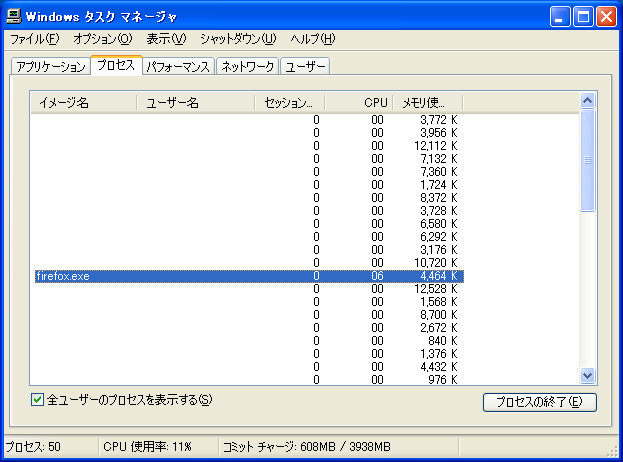The width and height of the screenshot is (623, 462).
Task: Select the row with 2,672 K memory
Action: 250,328
